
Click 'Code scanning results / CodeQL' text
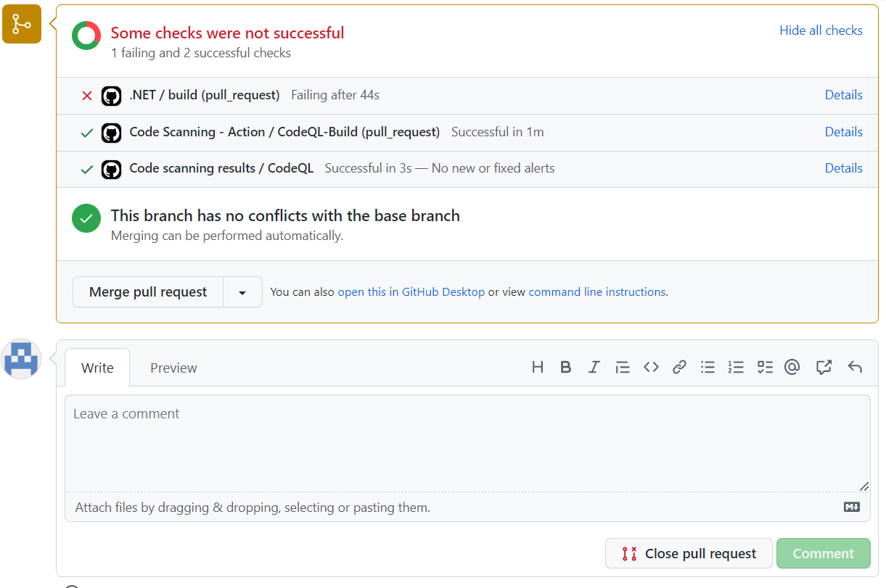221,168
